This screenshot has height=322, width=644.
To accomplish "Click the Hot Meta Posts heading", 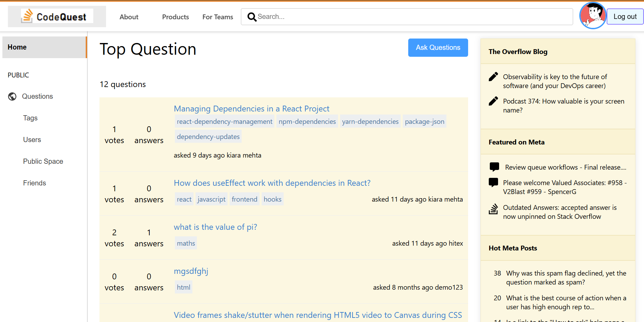I will pyautogui.click(x=513, y=248).
